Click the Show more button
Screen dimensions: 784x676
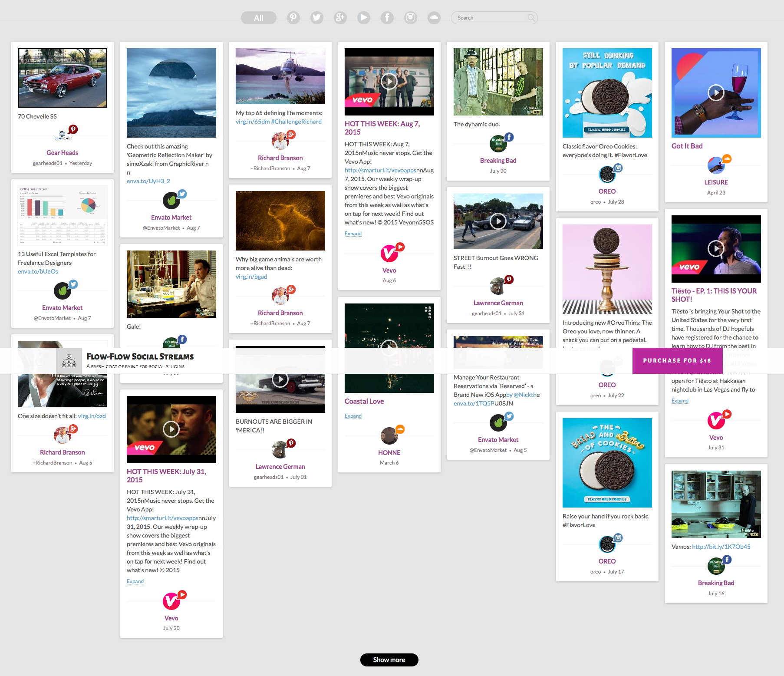389,660
